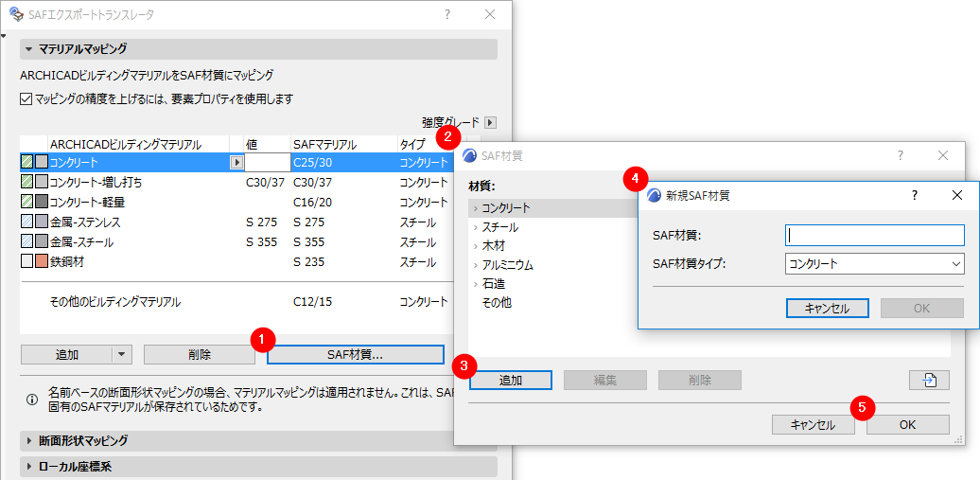Click the 追加 button in the translator window
Screen dimensions: 980x480
tap(66, 354)
